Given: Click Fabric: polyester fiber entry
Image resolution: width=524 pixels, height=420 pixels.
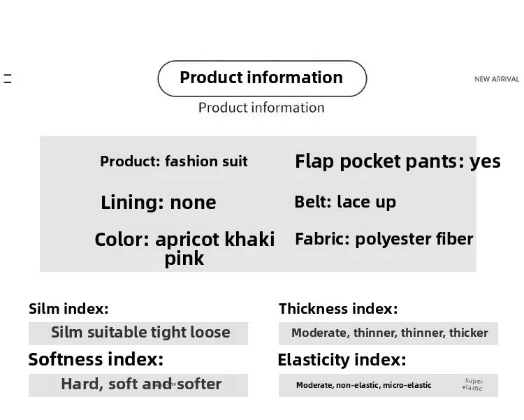Looking at the screenshot, I should tap(384, 240).
